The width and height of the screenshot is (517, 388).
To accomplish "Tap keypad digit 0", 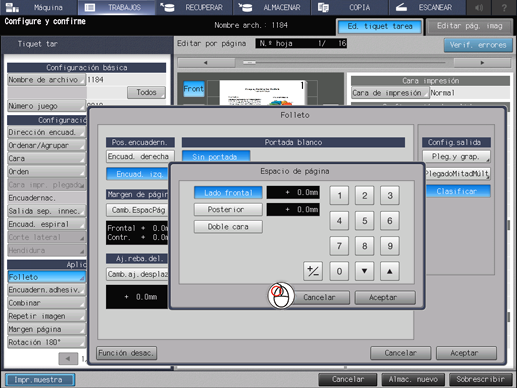I will click(x=339, y=271).
